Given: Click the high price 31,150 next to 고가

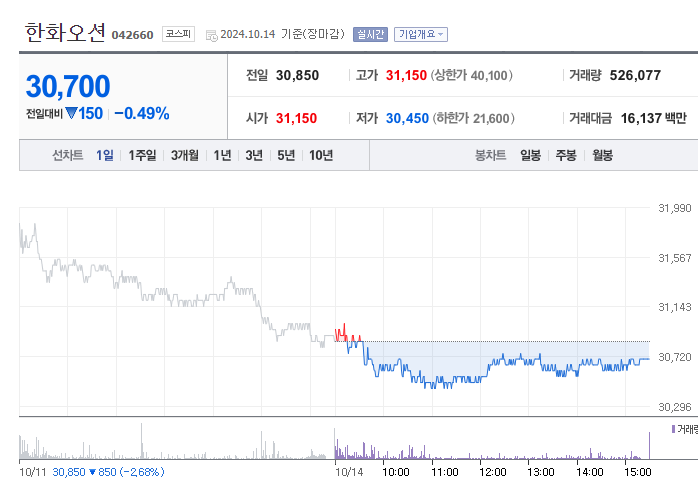Looking at the screenshot, I should pos(406,75).
